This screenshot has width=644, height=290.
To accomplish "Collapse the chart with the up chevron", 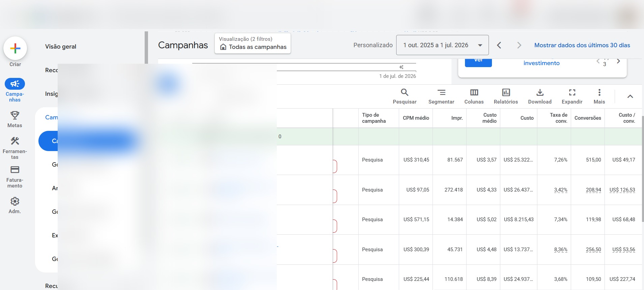I will pos(630,96).
